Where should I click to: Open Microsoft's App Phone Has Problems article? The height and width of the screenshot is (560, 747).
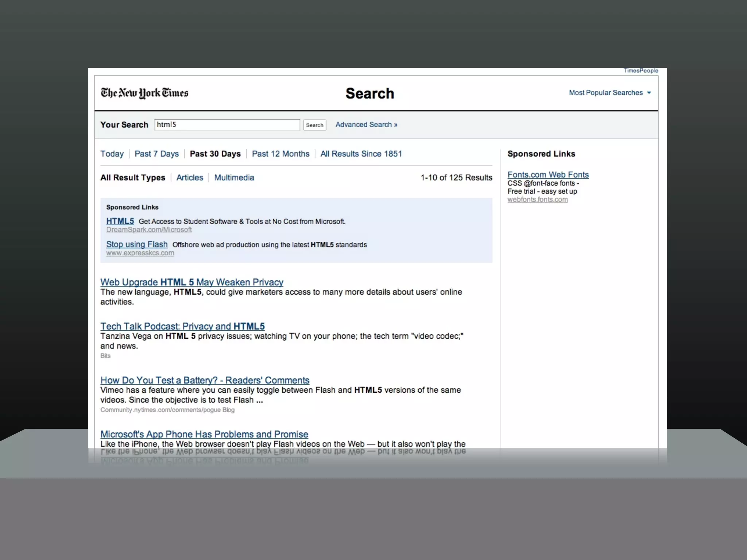click(x=204, y=434)
